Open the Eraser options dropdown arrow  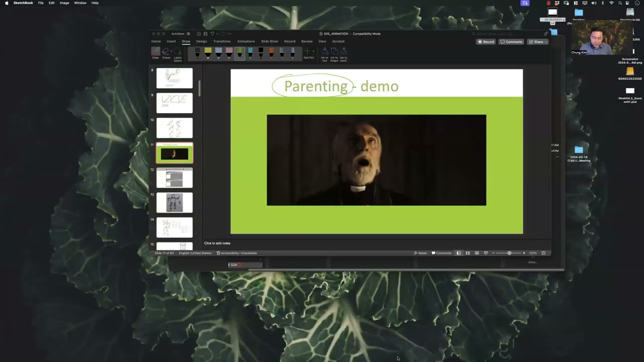171,51
